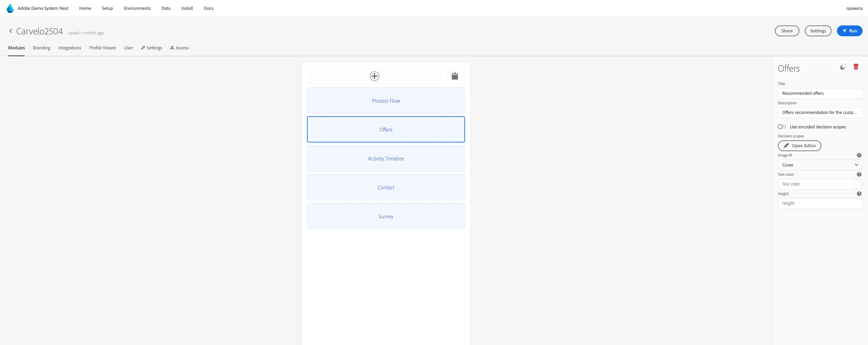Show help for Height field
This screenshot has width=868, height=345.
[859, 194]
